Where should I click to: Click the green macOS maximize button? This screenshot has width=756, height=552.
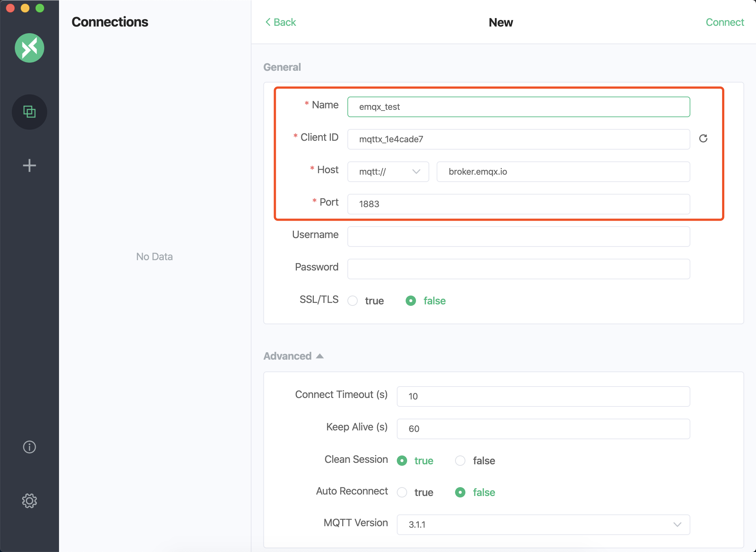click(x=40, y=8)
